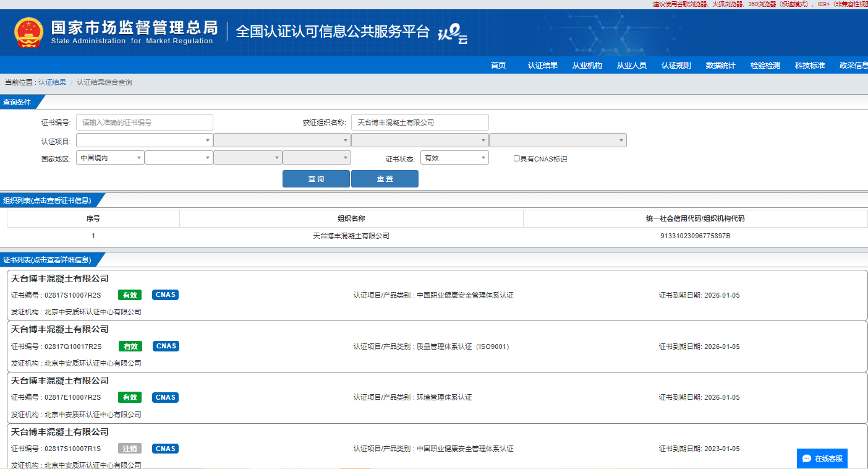Enable the 具有CNAS标识 checkbox
The height and width of the screenshot is (469, 868).
coord(517,158)
